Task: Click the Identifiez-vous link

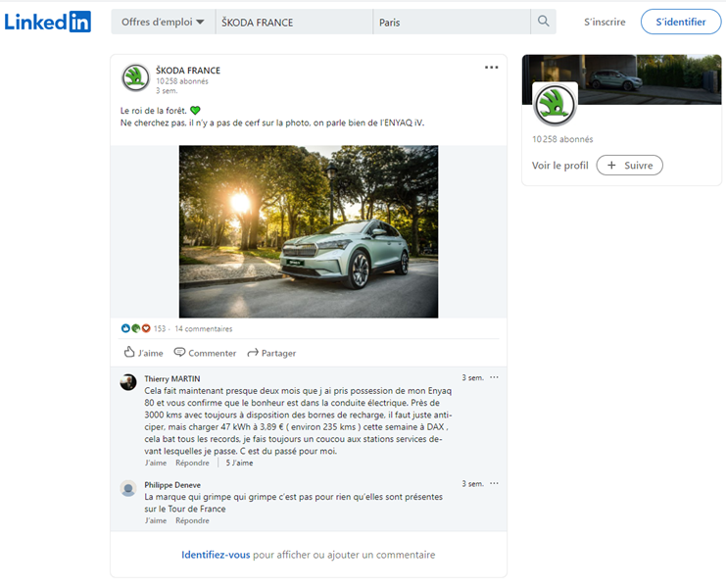Action: click(216, 555)
